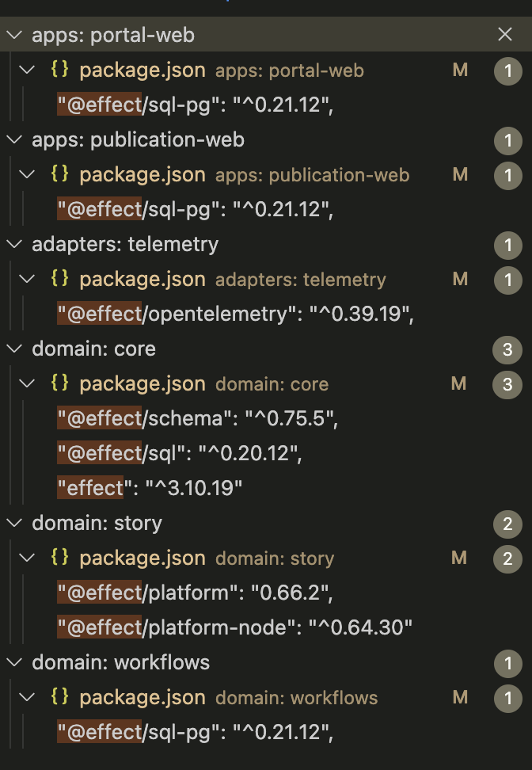Click JSON file icon in domain: workflows
Image resolution: width=532 pixels, height=770 pixels.
[x=59, y=697]
